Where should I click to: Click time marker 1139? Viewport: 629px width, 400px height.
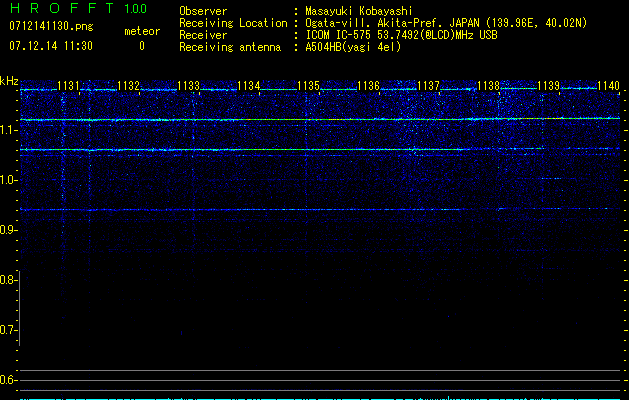point(548,85)
